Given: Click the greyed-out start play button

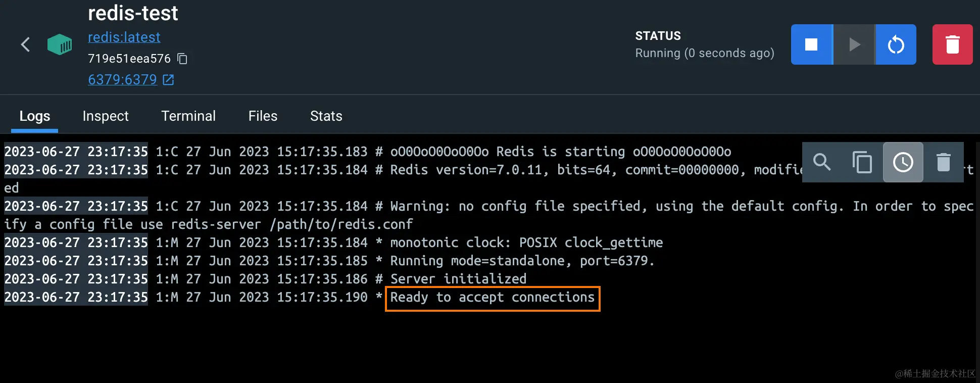Looking at the screenshot, I should (x=854, y=44).
